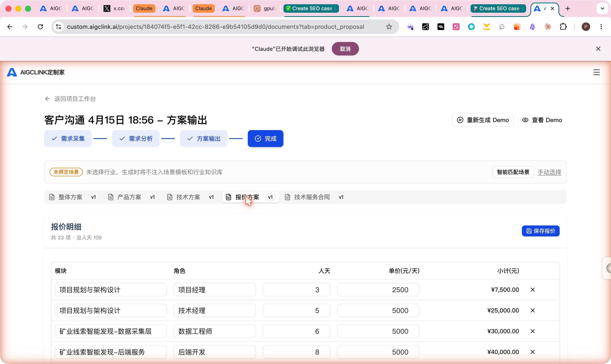This screenshot has height=364, width=611.
Task: Open the Chrome three-dot menu
Action: pyautogui.click(x=601, y=27)
